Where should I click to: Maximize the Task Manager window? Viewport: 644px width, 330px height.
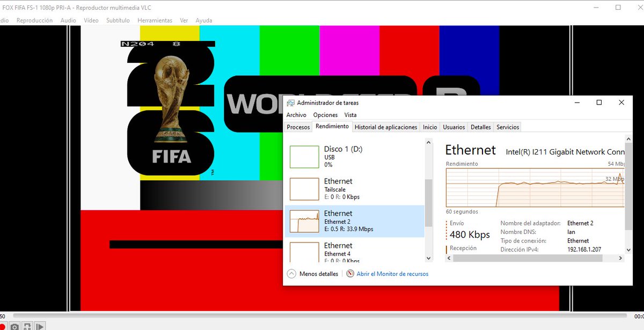point(599,102)
